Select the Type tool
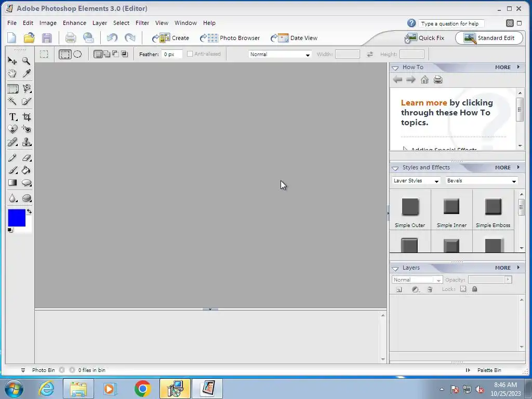The height and width of the screenshot is (399, 532). pyautogui.click(x=12, y=117)
